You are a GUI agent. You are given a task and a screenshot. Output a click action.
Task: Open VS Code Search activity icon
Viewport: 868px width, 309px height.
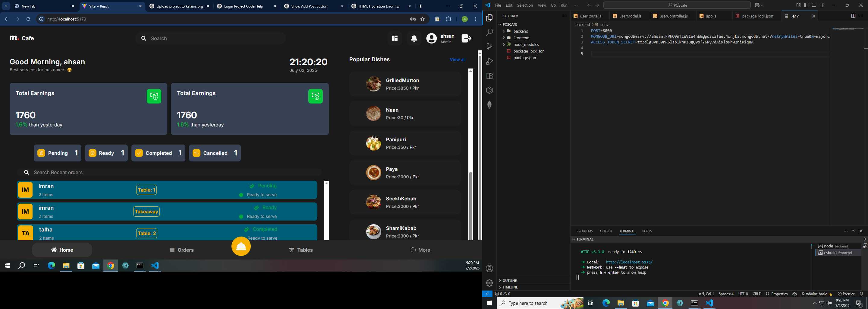[x=489, y=32]
